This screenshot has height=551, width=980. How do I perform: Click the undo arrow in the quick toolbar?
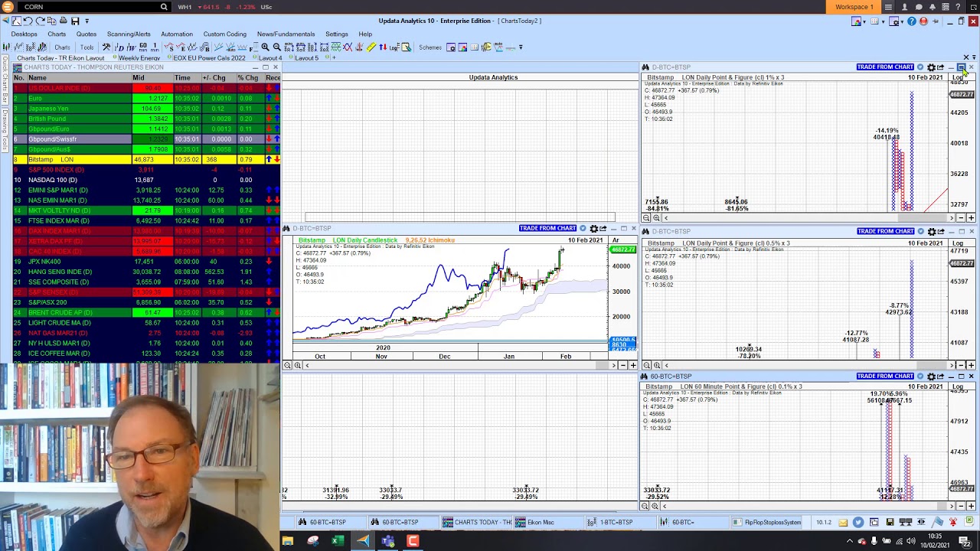pyautogui.click(x=28, y=21)
